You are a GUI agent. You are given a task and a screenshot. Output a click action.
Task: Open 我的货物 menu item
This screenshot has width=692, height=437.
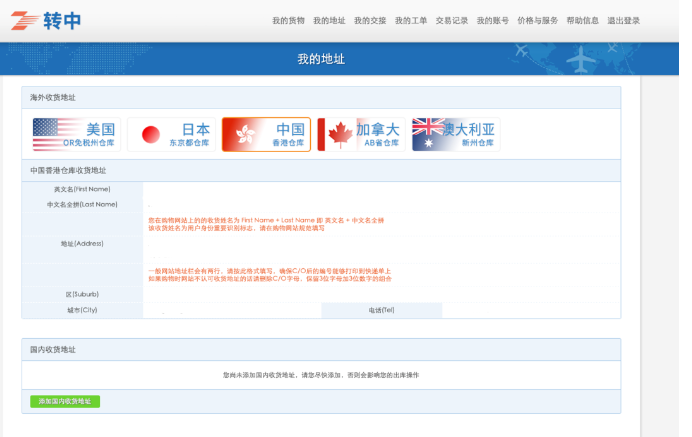288,21
